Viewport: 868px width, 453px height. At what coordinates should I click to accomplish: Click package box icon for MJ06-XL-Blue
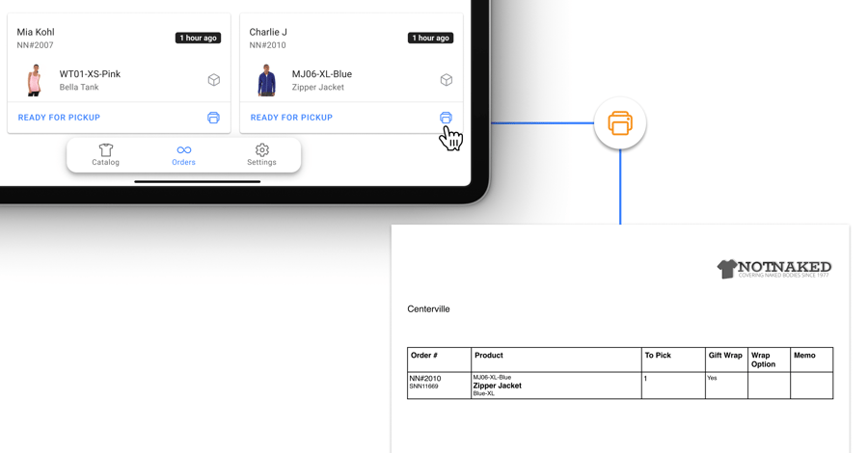click(x=447, y=80)
